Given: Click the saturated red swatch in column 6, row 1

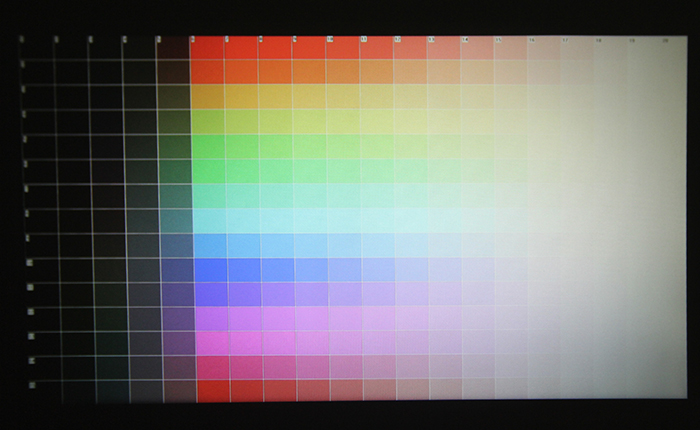Looking at the screenshot, I should point(207,48).
